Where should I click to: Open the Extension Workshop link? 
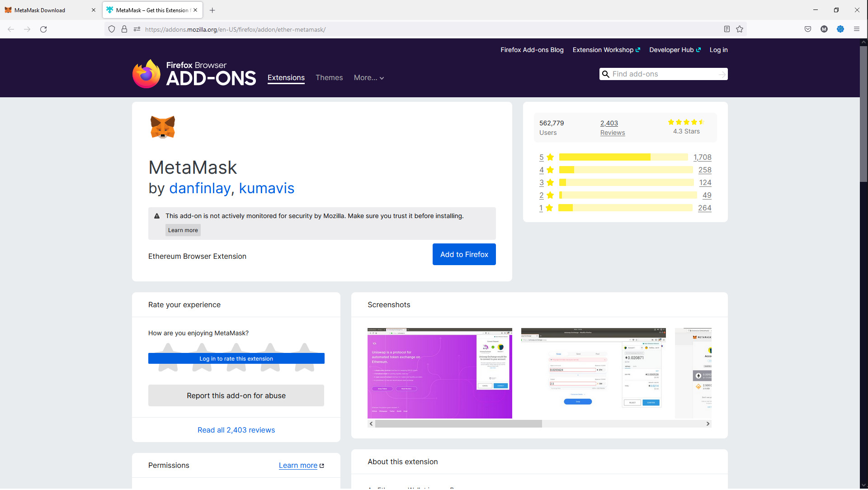point(606,50)
